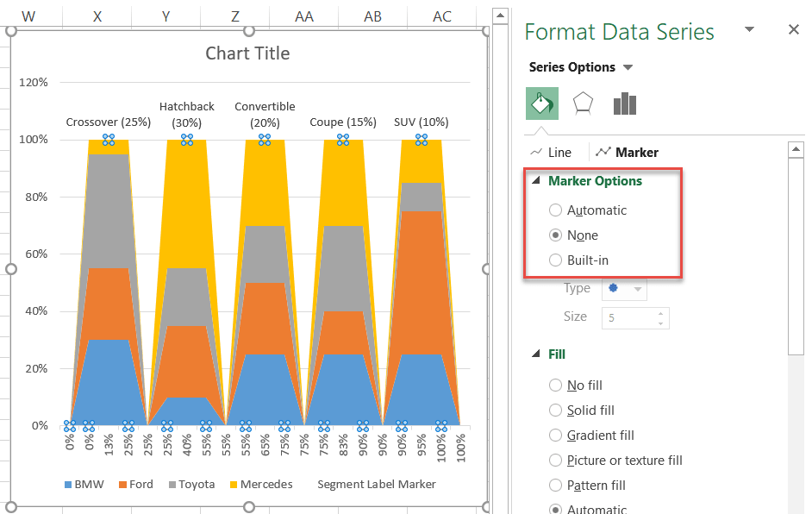Open the Series Options bar chart tab
The height and width of the screenshot is (514, 812).
[x=625, y=103]
